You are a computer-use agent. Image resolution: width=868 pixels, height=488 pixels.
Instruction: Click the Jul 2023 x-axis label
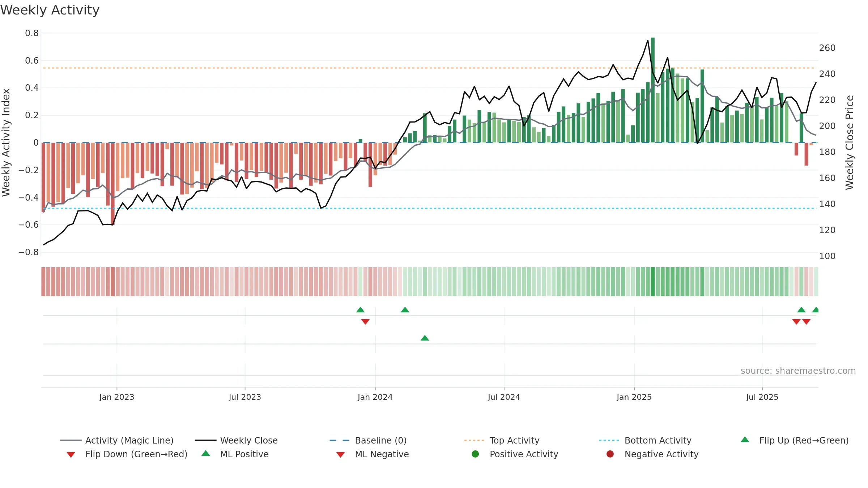pyautogui.click(x=245, y=397)
